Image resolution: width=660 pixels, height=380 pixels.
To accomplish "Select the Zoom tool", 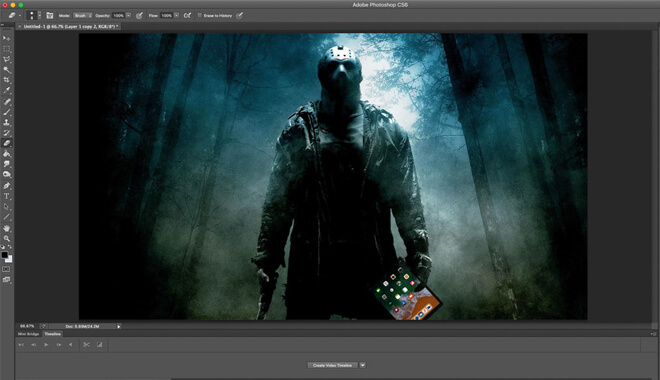I will coord(7,238).
